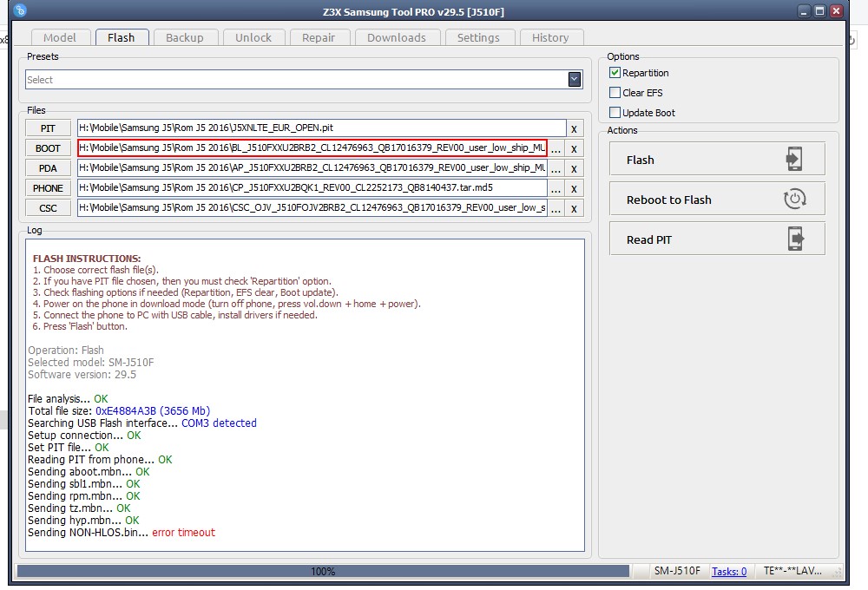Open the Presets dropdown arrow
This screenshot has width=868, height=590.
574,79
